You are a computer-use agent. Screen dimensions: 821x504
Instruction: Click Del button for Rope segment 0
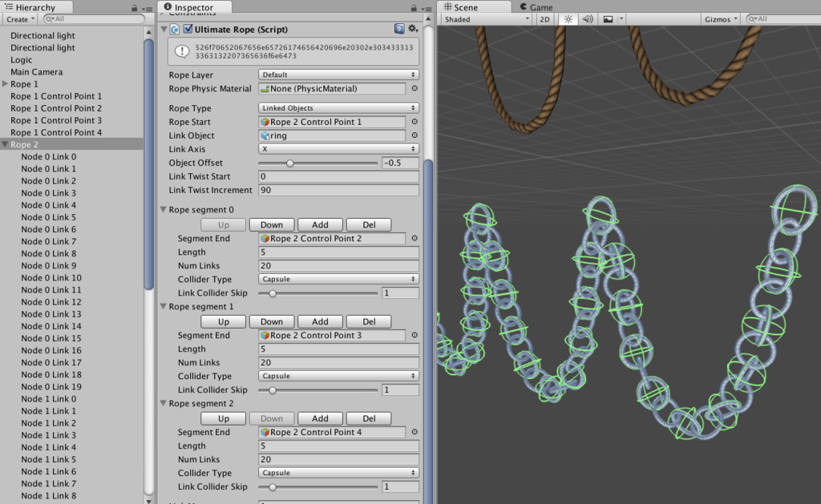click(x=369, y=224)
